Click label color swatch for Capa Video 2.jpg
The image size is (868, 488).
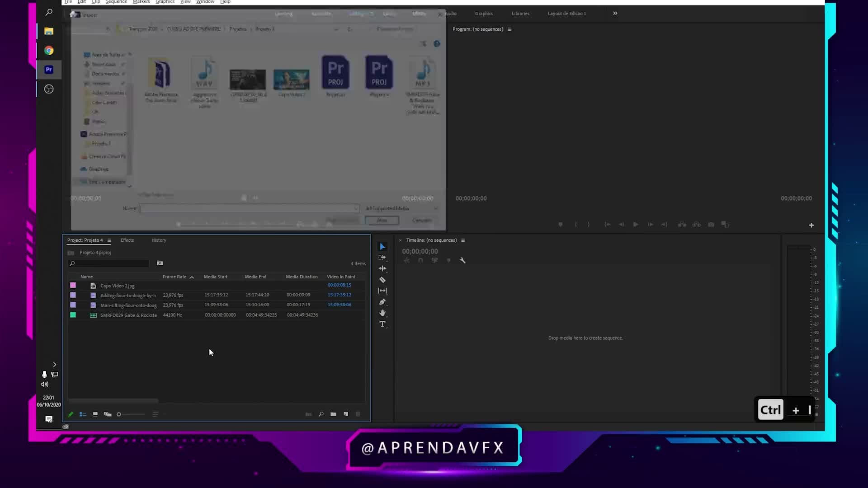coord(73,286)
